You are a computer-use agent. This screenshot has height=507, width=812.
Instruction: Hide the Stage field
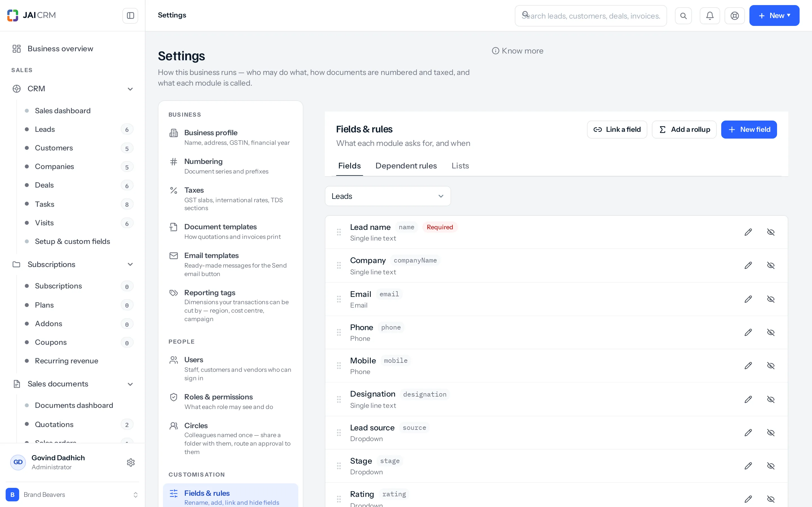771,466
